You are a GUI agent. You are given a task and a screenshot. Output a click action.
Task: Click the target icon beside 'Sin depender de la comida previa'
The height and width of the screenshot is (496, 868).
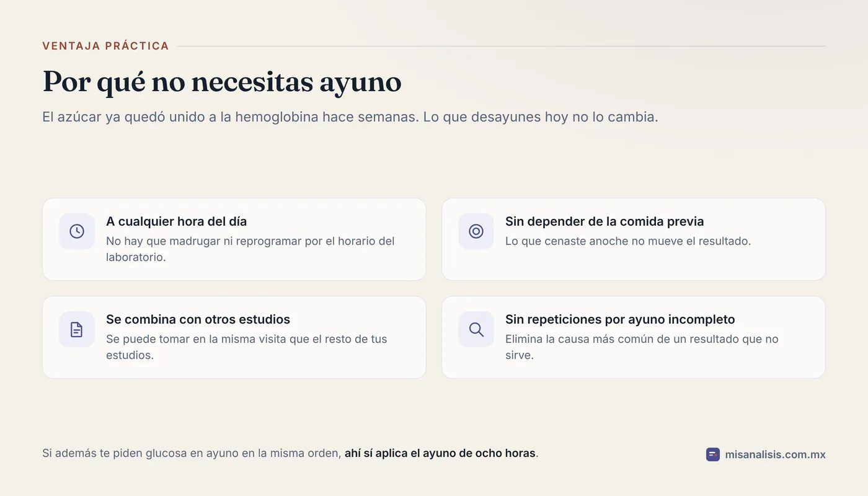476,231
